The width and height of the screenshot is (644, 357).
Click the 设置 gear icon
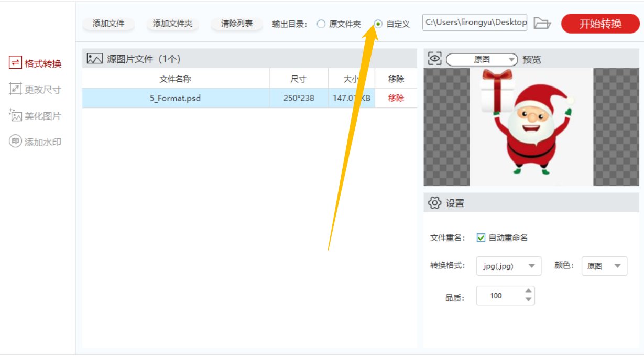[x=434, y=202]
